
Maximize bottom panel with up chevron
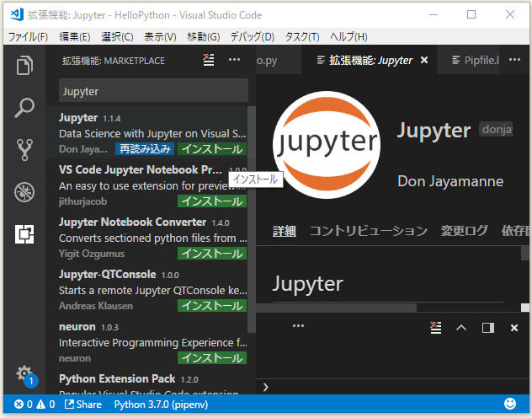click(x=461, y=328)
